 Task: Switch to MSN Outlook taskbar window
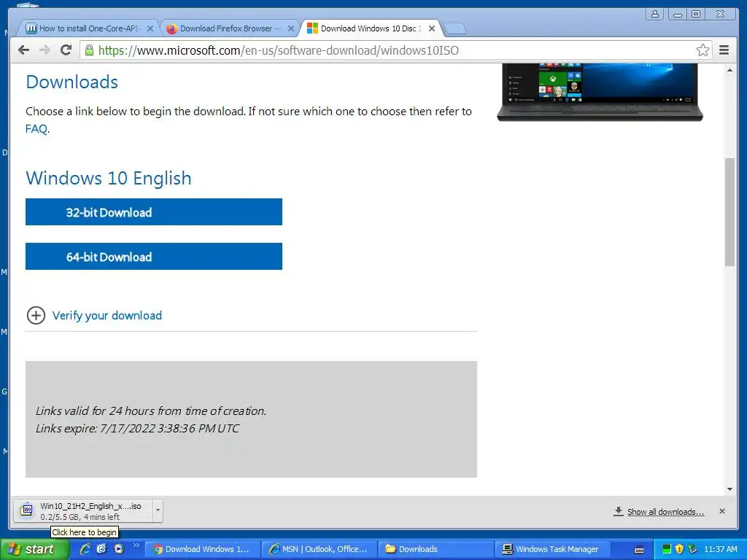(319, 549)
